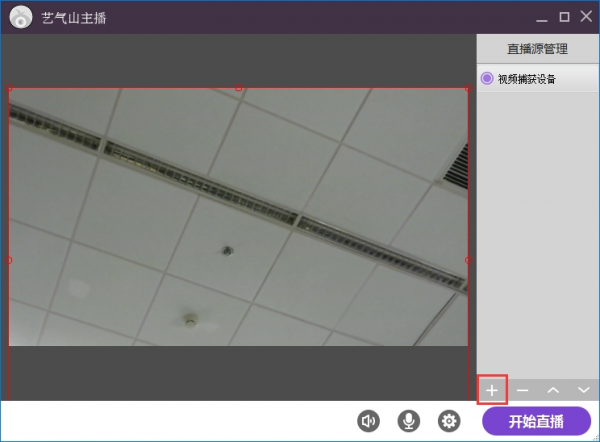
Task: Remove selected source with minus icon
Action: coord(522,390)
